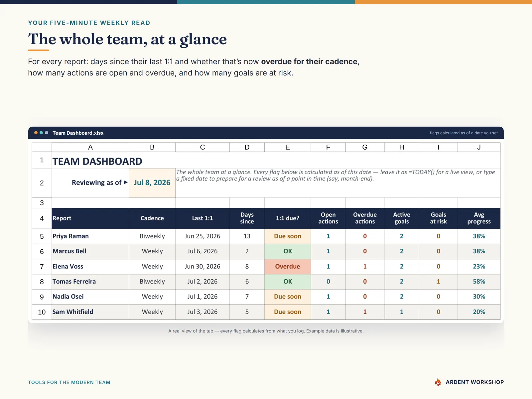The image size is (532, 399).
Task: Click Elena Voss's '23%' avg progress cell
Action: click(x=479, y=267)
